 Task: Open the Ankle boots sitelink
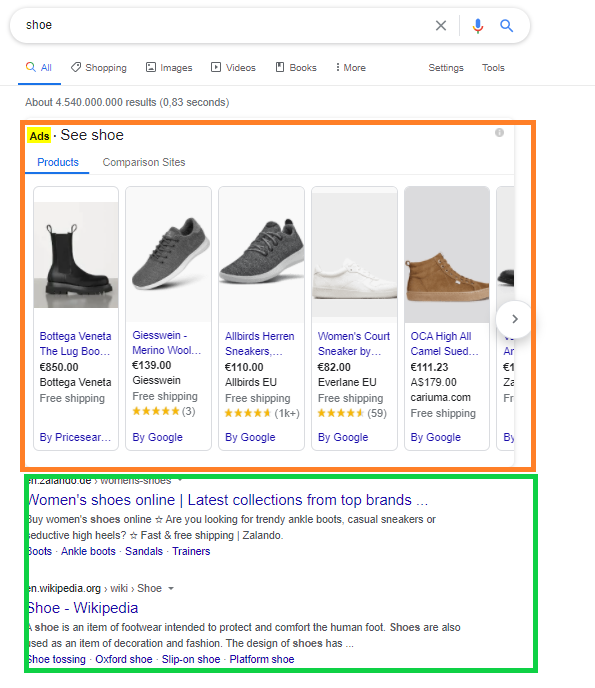point(88,552)
